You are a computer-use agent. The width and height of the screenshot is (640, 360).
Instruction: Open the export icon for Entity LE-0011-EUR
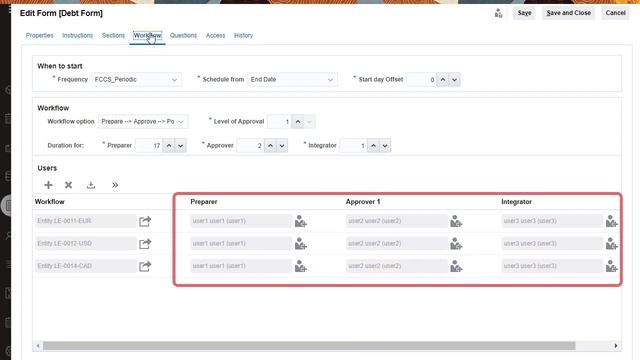pos(145,221)
